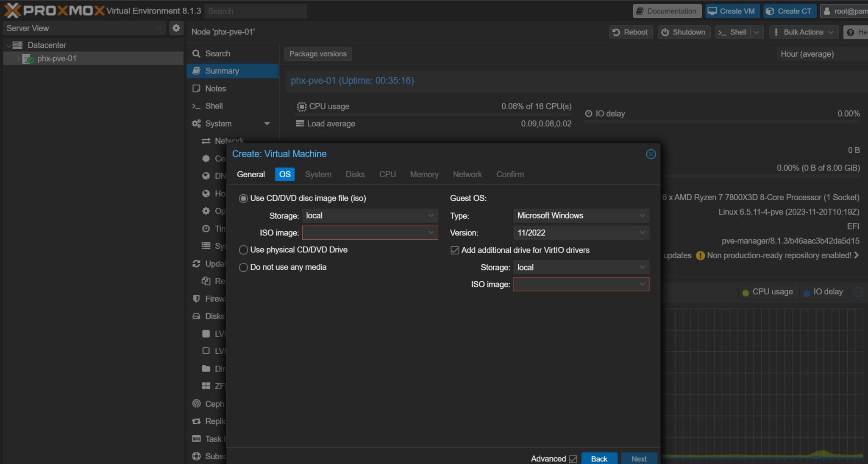Select the Notes item in the sidebar
The width and height of the screenshot is (868, 464).
(x=215, y=88)
